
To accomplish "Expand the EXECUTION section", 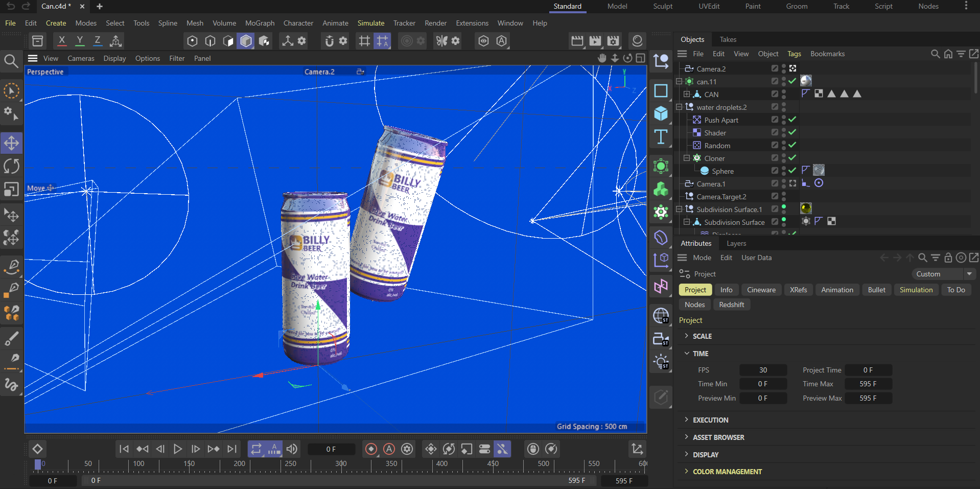I will (687, 420).
